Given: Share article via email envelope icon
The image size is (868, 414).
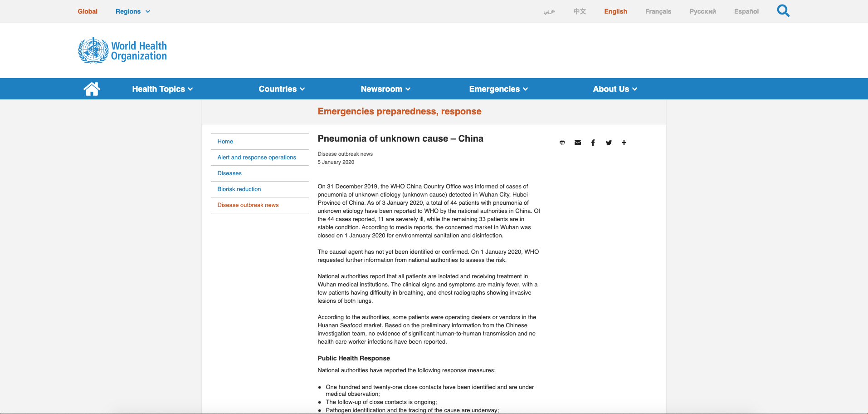Looking at the screenshot, I should [x=578, y=143].
